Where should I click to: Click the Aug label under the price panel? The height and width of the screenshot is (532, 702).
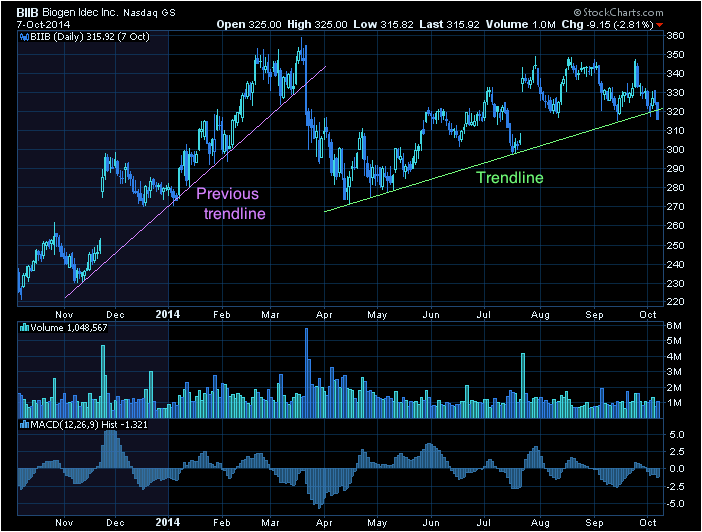coord(540,315)
